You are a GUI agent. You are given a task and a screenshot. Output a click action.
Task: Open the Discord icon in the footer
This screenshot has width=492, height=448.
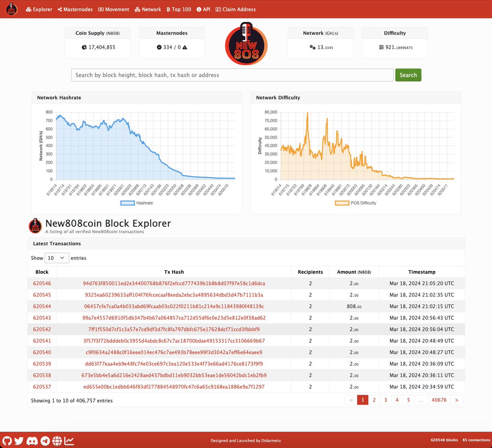pyautogui.click(x=32, y=441)
